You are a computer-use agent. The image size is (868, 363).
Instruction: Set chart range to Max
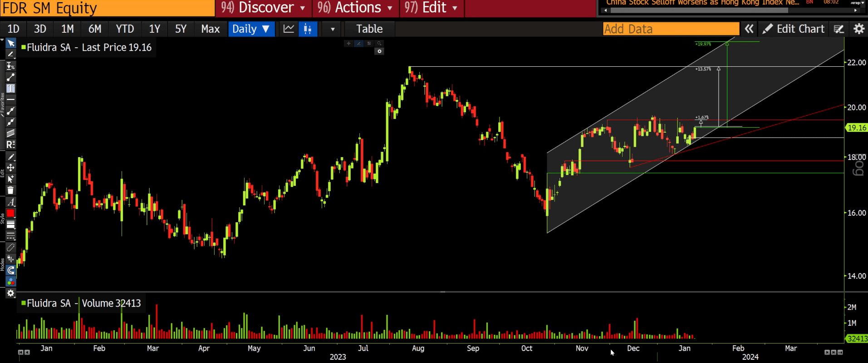tap(210, 29)
